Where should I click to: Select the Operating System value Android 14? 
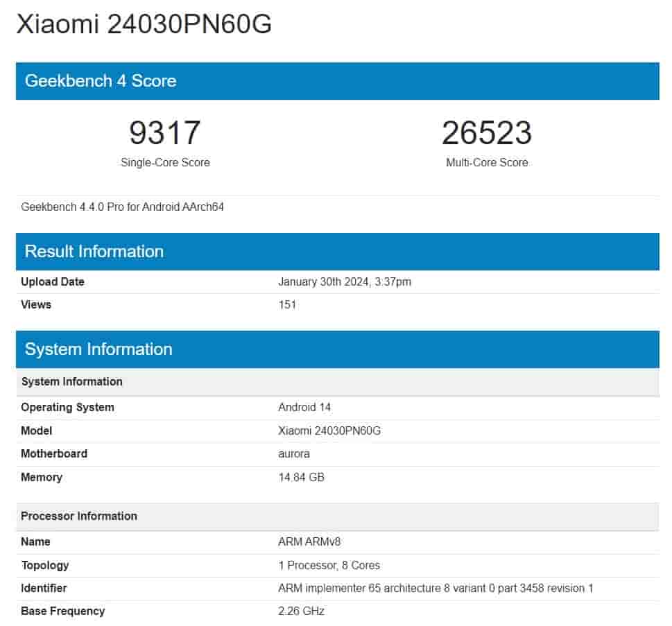coord(304,408)
